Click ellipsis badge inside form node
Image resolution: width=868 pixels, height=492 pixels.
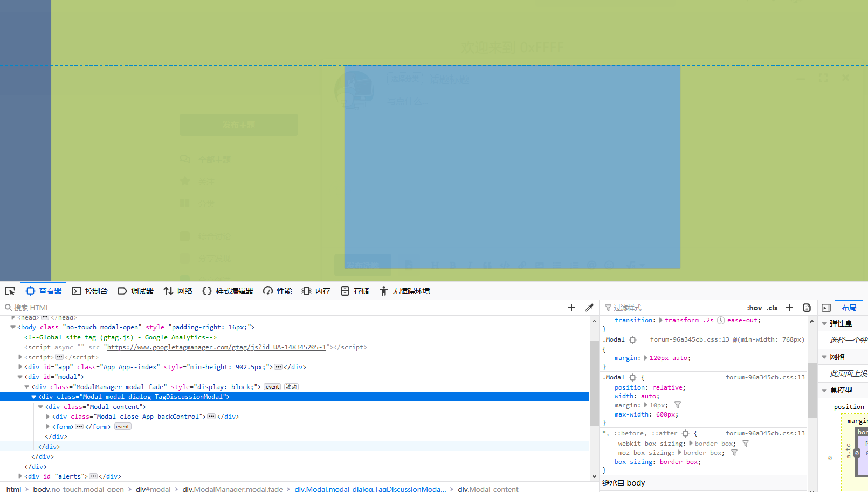pos(79,427)
